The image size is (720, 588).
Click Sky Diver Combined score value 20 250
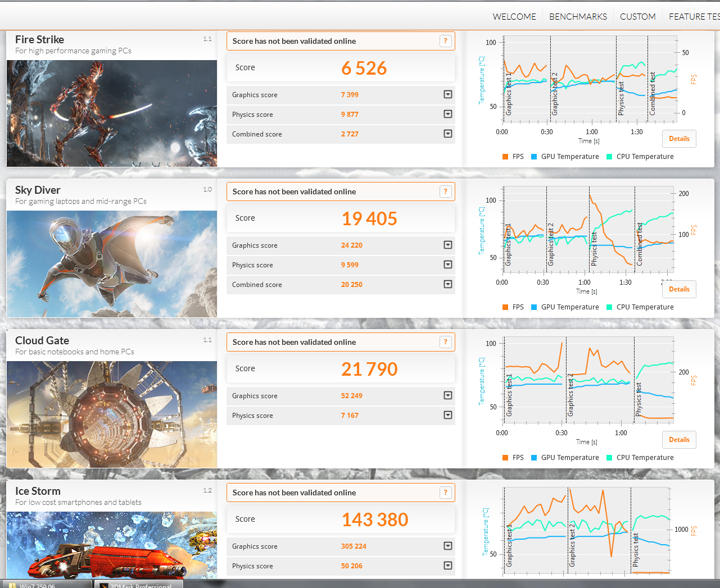coord(352,284)
